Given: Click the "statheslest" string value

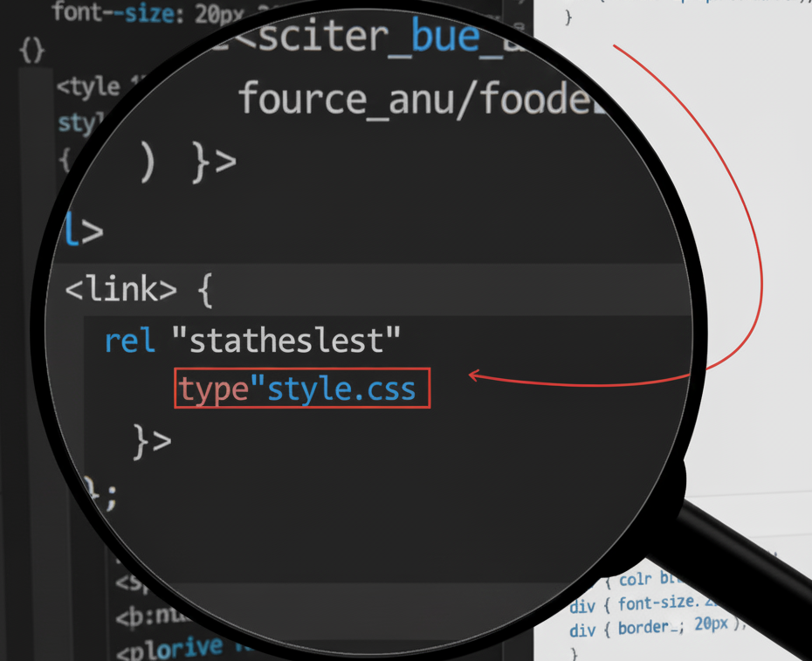Looking at the screenshot, I should (286, 341).
